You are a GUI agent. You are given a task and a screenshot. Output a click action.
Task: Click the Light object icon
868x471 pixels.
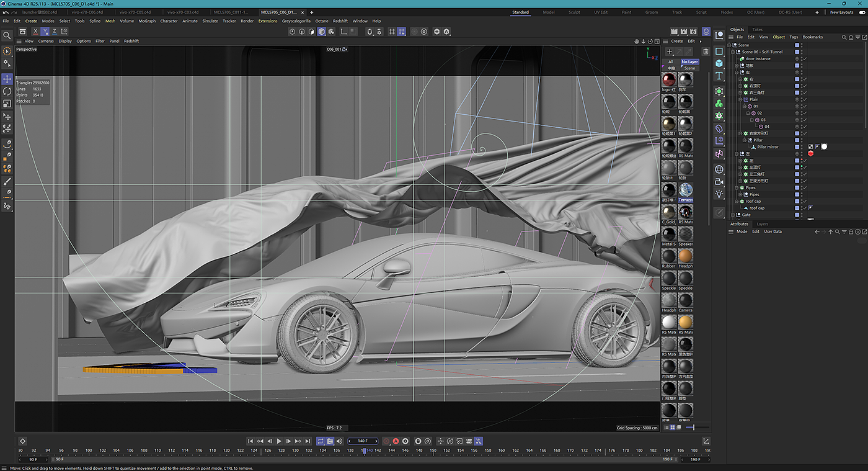719,194
